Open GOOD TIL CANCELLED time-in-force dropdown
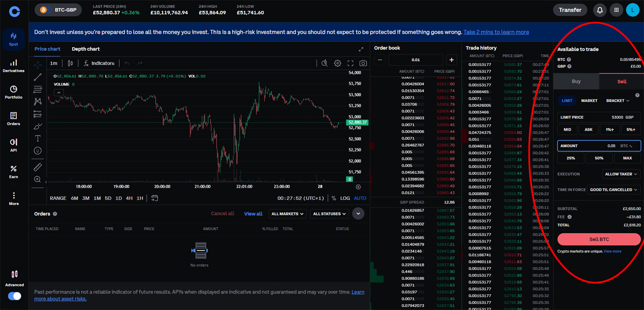Screen dimensions: 644x310 point(614,190)
